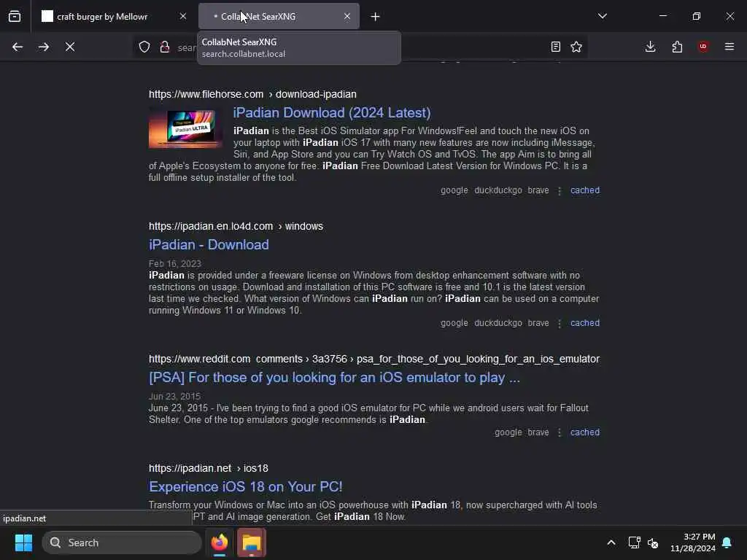Click the iPadian ULTRA thumbnail image
This screenshot has width=747, height=560.
[185, 128]
